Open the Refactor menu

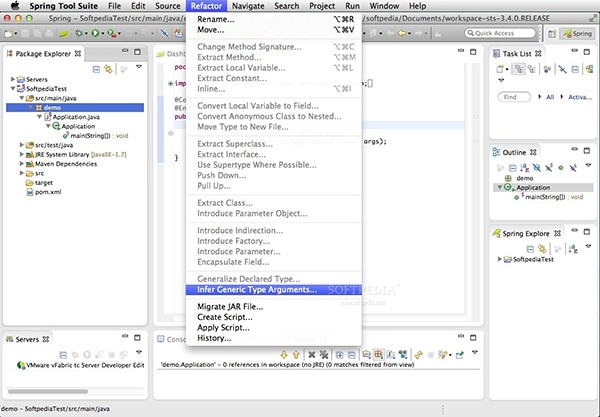(206, 6)
